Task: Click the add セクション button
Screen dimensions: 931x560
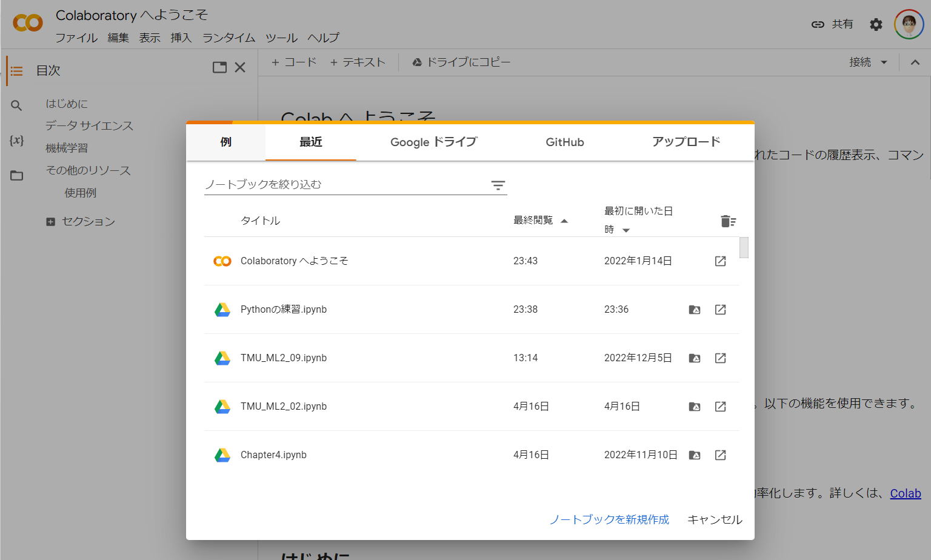Action: point(81,222)
